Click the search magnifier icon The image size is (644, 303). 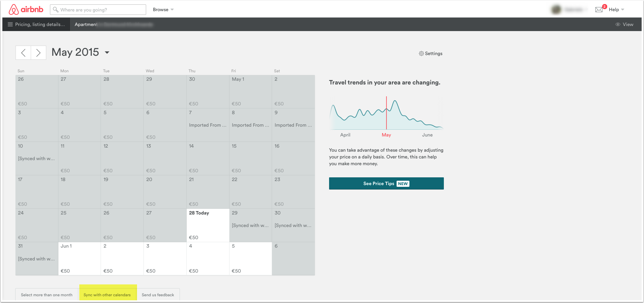[56, 9]
